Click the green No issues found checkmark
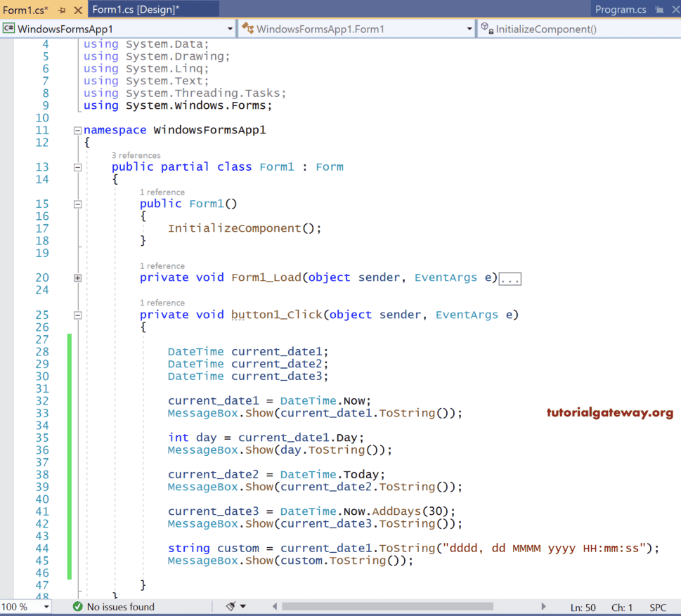 [77, 606]
